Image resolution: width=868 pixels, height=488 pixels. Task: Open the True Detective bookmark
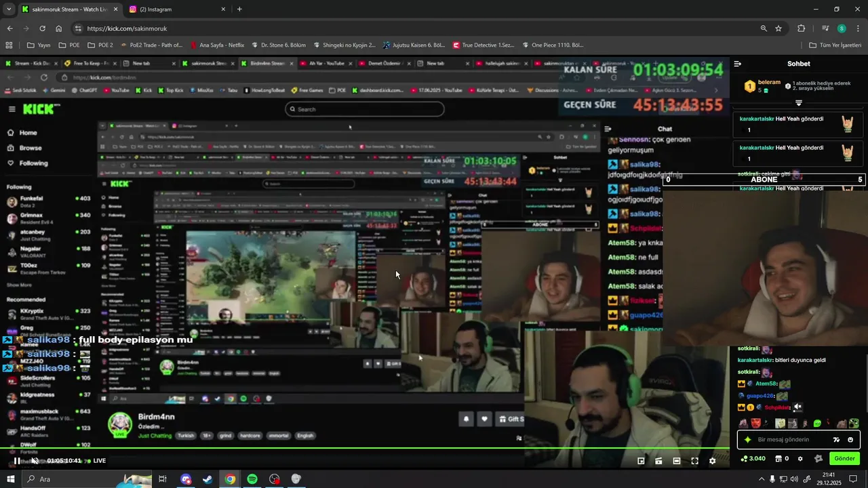483,45
